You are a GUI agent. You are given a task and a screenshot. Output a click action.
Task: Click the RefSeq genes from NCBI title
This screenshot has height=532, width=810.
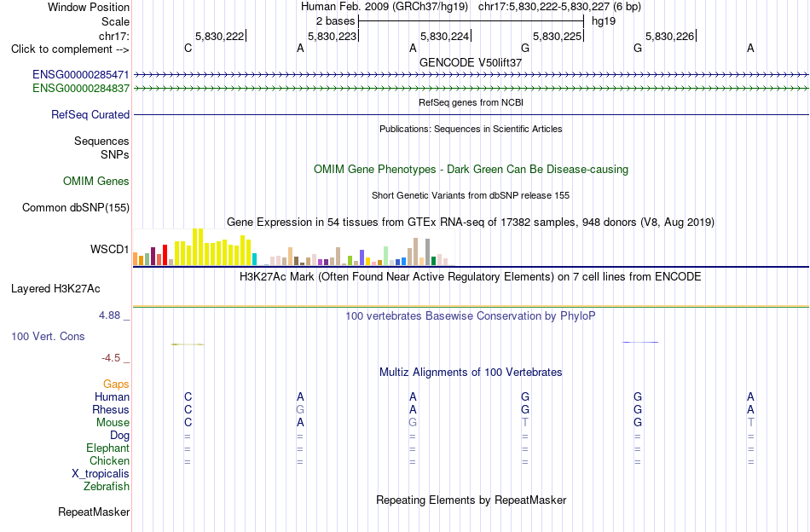(471, 102)
